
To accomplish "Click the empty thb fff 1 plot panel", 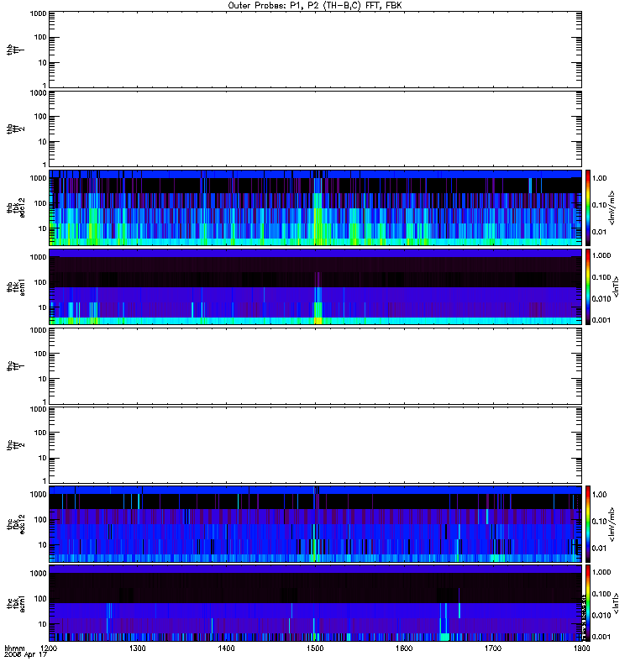I will pyautogui.click(x=315, y=50).
